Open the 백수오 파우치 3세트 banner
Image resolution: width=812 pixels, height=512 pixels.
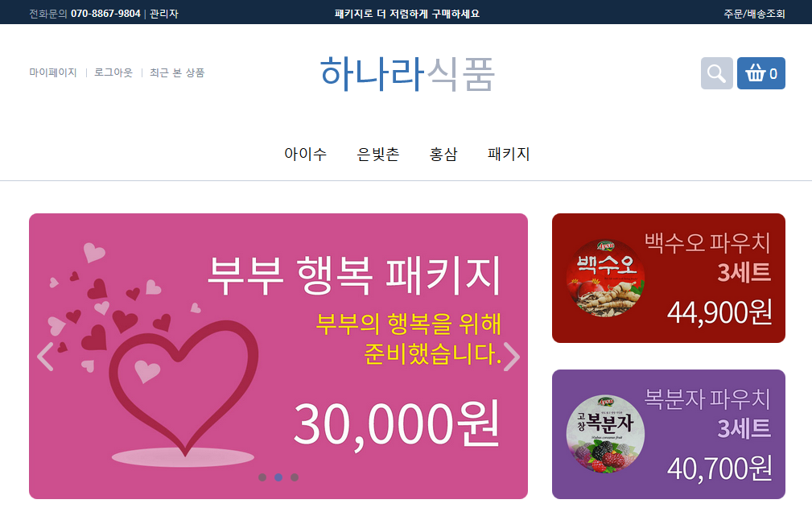[669, 278]
